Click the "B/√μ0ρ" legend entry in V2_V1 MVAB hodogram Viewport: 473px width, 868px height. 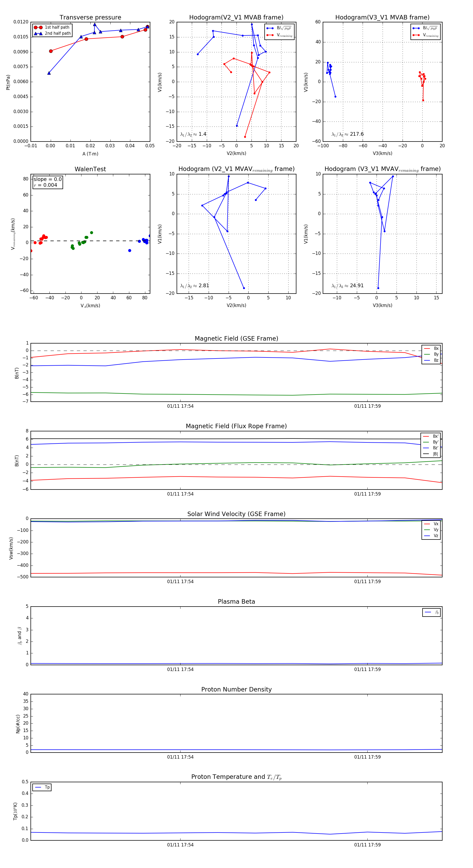(x=279, y=28)
